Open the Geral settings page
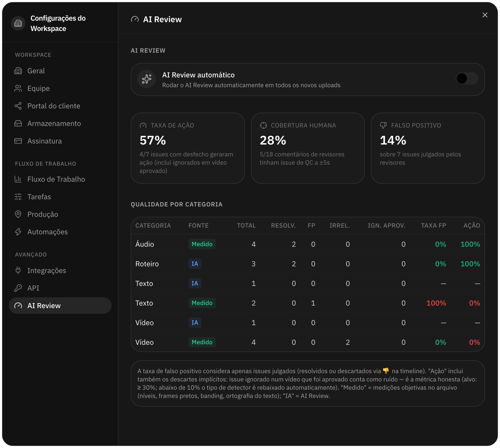 [60, 71]
